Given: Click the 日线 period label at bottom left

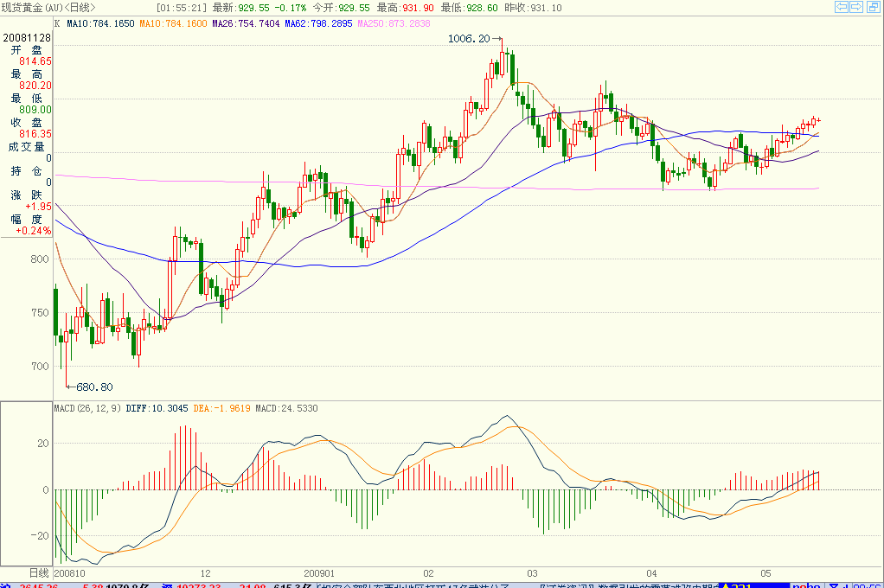Looking at the screenshot, I should [39, 573].
